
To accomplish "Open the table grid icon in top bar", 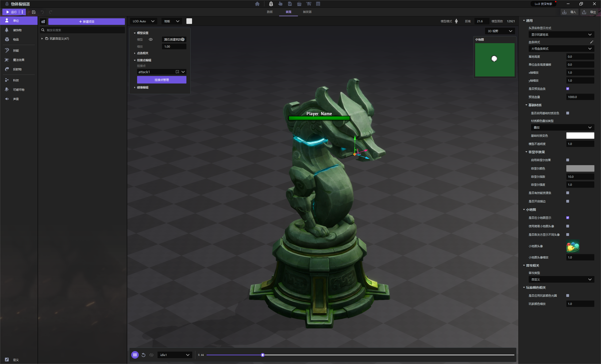I will (318, 4).
